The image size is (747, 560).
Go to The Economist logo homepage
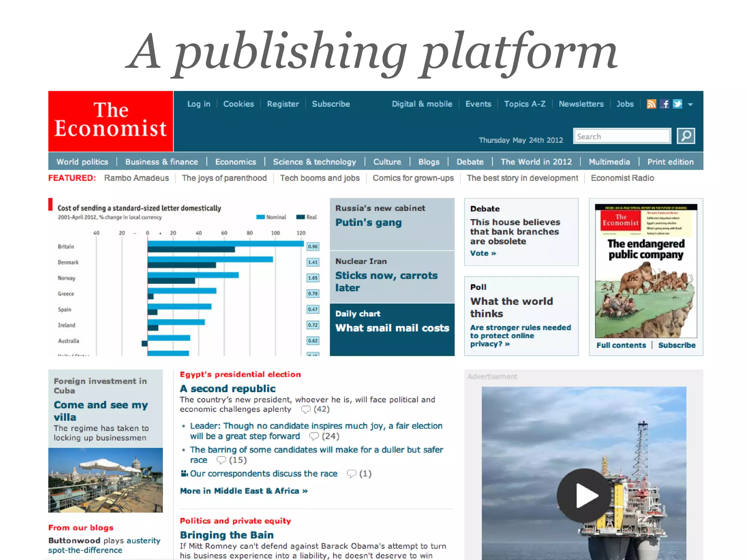pyautogui.click(x=111, y=121)
